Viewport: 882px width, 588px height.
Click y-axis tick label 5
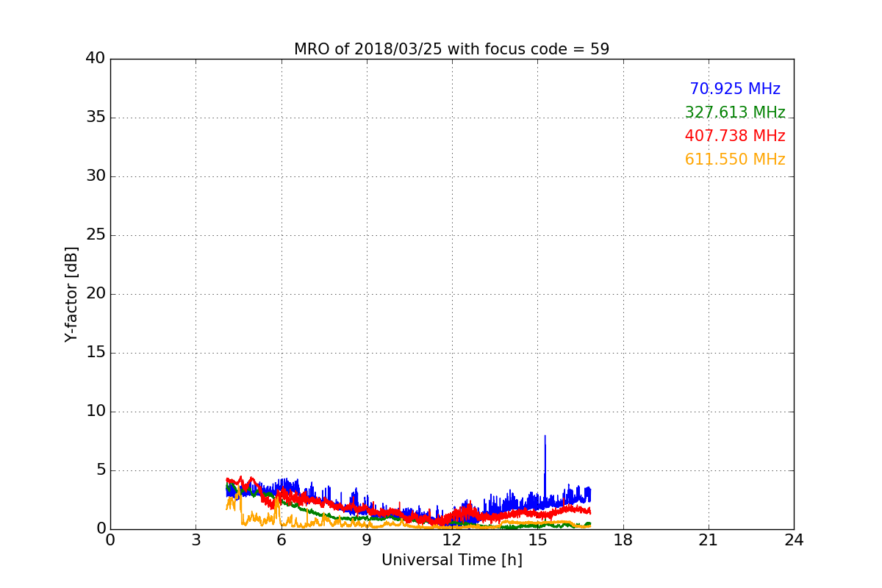(x=101, y=470)
